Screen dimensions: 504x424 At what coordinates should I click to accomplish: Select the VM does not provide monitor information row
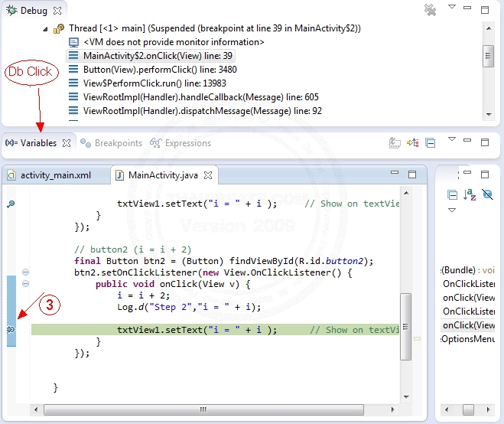pos(174,42)
